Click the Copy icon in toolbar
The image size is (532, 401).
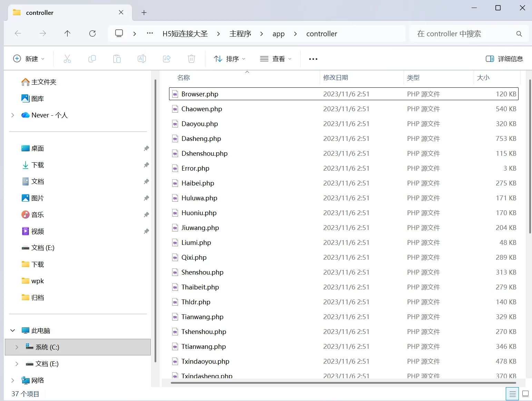[92, 59]
